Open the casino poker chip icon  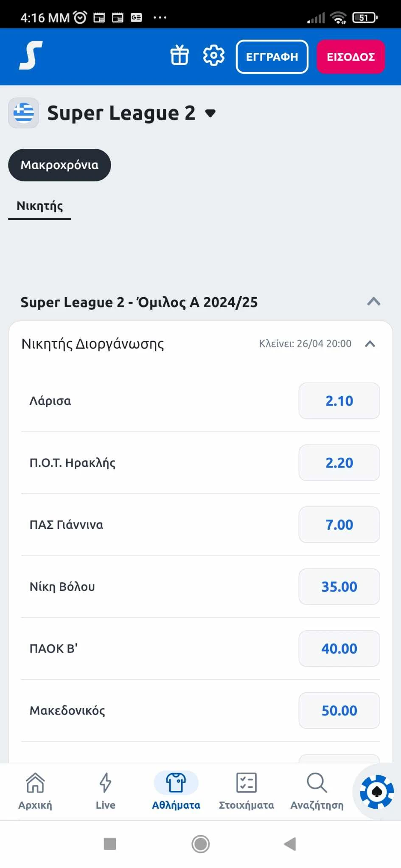coord(377,792)
